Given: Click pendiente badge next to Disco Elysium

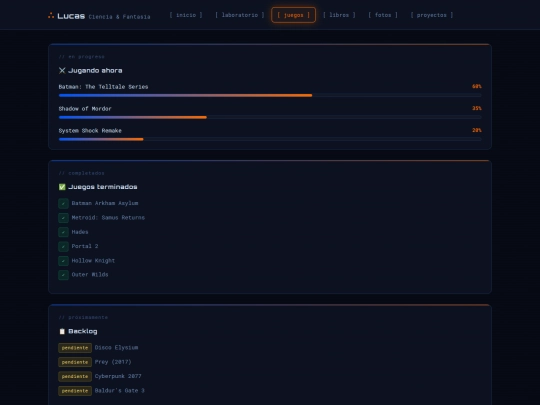Looking at the screenshot, I should click(75, 348).
